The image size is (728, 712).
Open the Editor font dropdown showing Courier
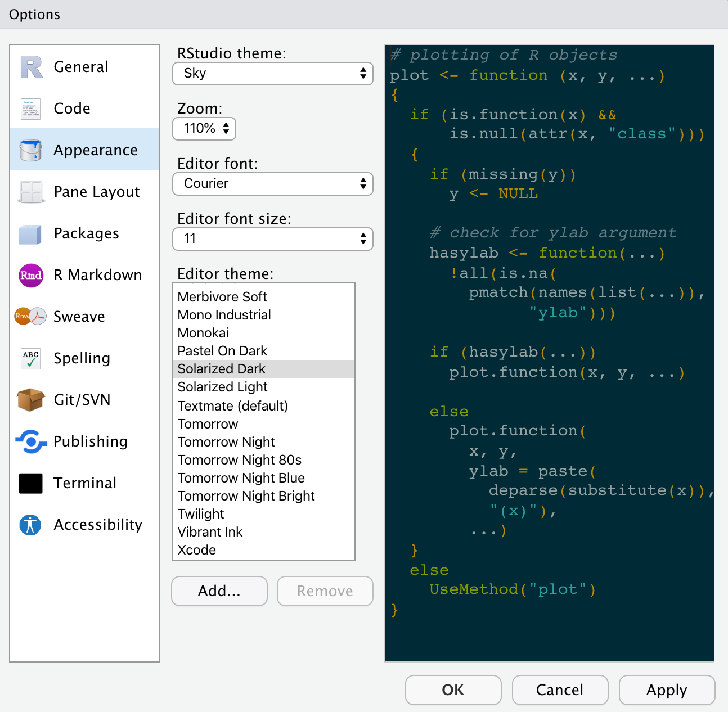(273, 184)
